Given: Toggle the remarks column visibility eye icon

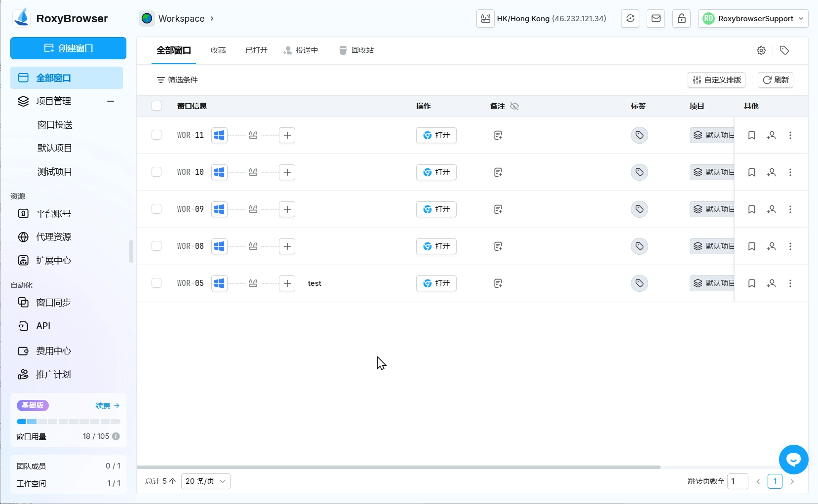Looking at the screenshot, I should [x=514, y=106].
